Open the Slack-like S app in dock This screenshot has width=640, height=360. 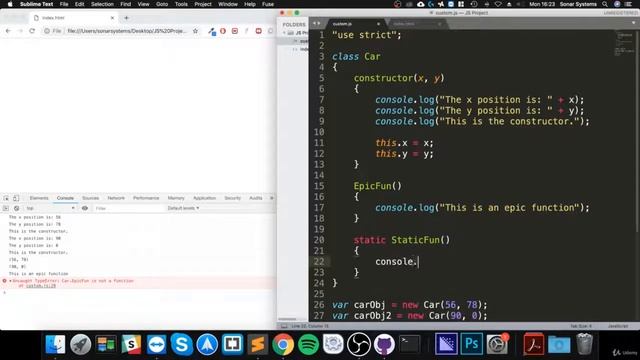(x=131, y=344)
